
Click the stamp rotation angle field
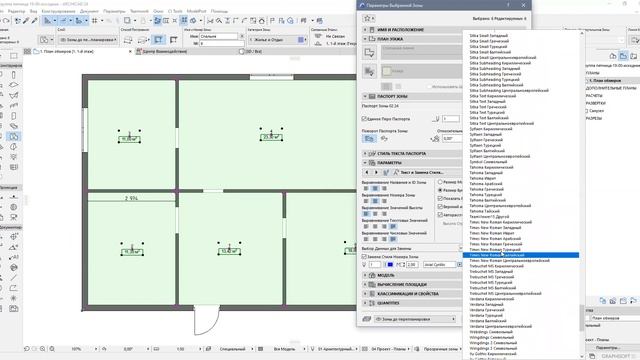pos(452,139)
